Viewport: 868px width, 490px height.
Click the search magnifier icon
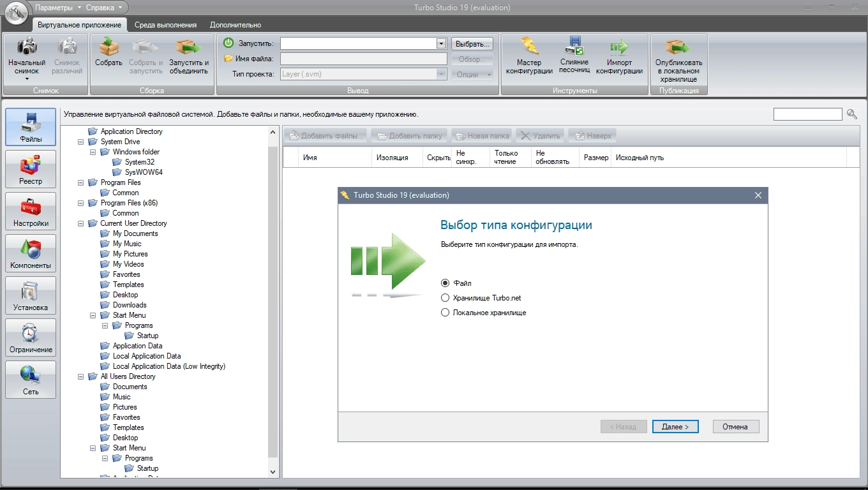[x=852, y=114]
